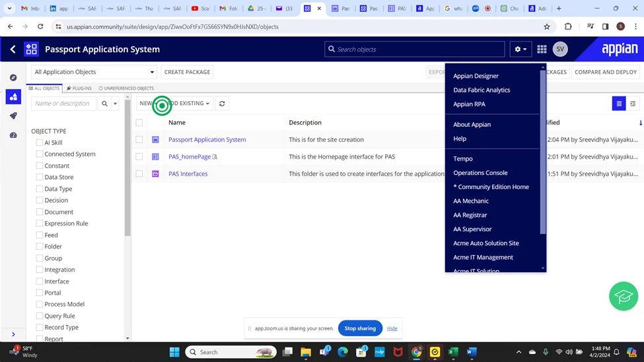The image size is (644, 362).
Task: Open browser extensions puzzle icon
Action: click(x=568, y=26)
